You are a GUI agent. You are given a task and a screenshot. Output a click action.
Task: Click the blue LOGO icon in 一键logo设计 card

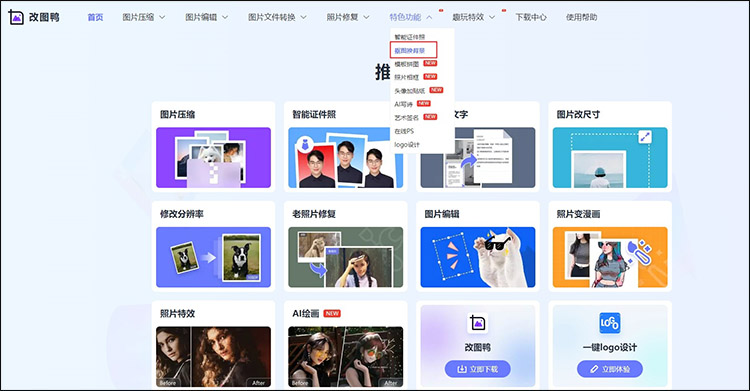tap(609, 323)
